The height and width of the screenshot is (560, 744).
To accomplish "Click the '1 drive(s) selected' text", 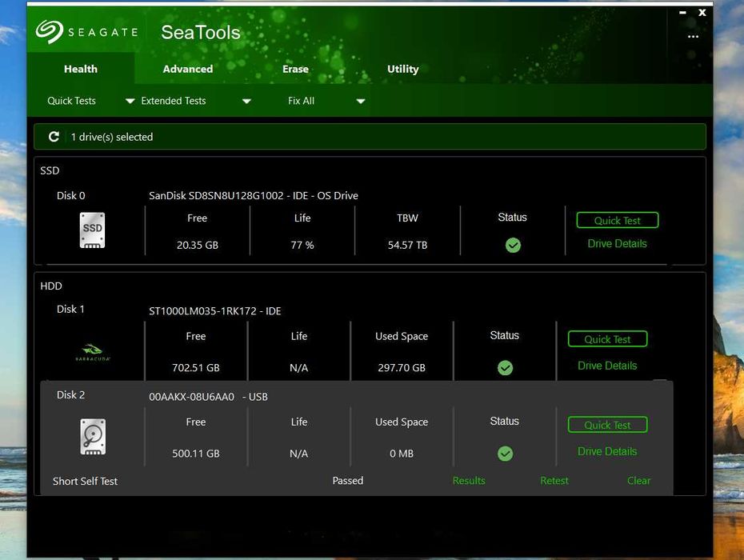I will 112,137.
